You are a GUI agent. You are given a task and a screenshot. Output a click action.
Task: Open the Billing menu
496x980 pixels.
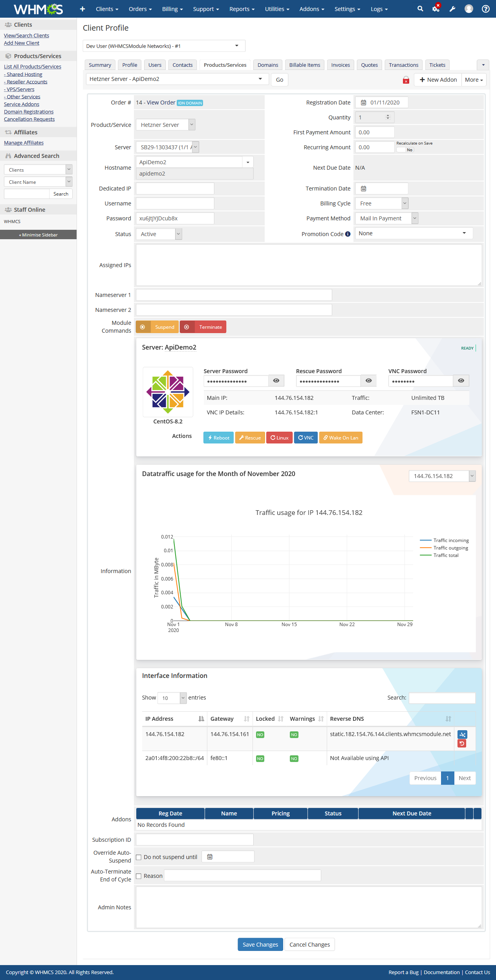tap(172, 9)
